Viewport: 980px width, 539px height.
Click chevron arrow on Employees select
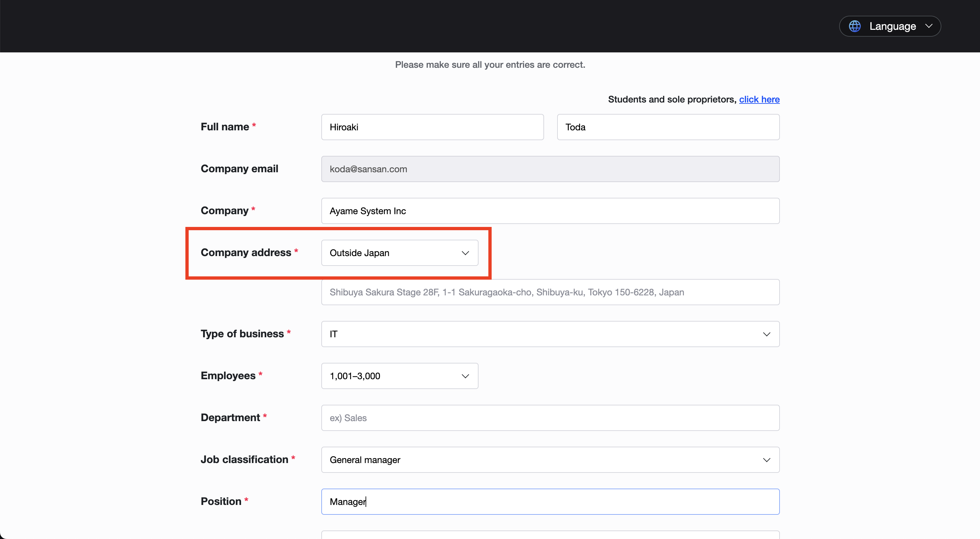tap(465, 376)
